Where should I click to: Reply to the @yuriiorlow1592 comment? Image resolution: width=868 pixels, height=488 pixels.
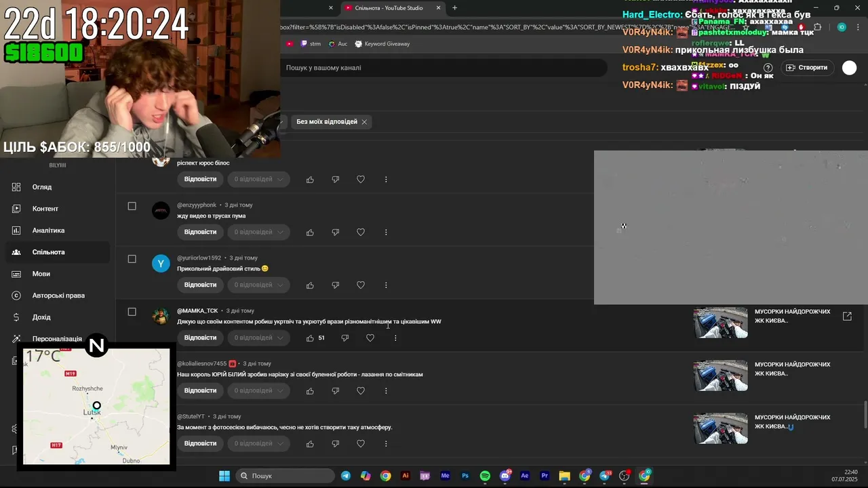click(x=200, y=285)
